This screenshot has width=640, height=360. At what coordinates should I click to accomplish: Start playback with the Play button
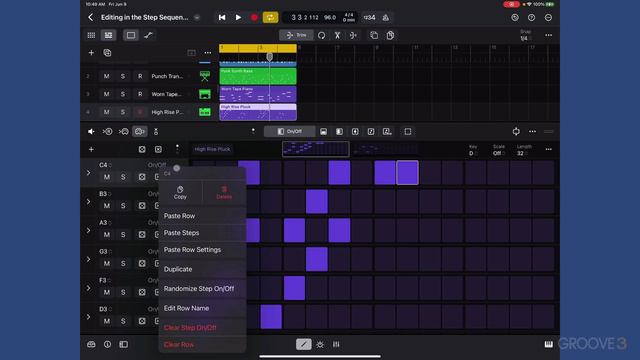pyautogui.click(x=238, y=18)
